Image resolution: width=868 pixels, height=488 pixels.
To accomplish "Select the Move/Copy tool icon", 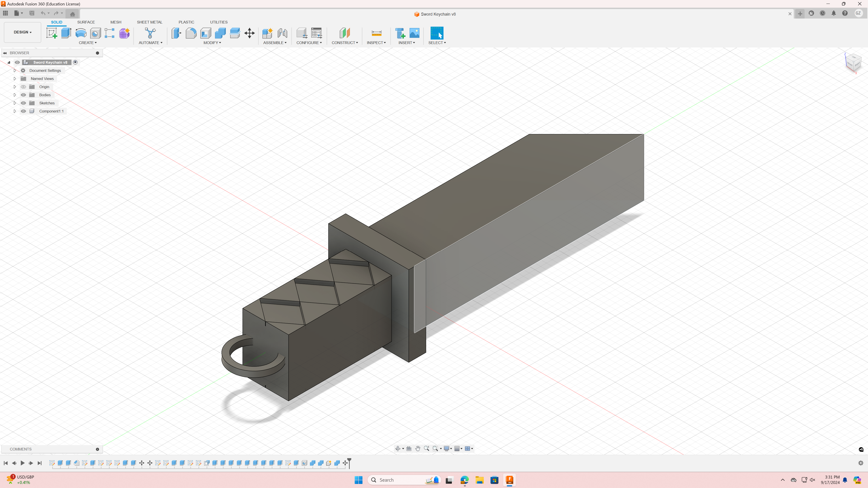I will 249,33.
